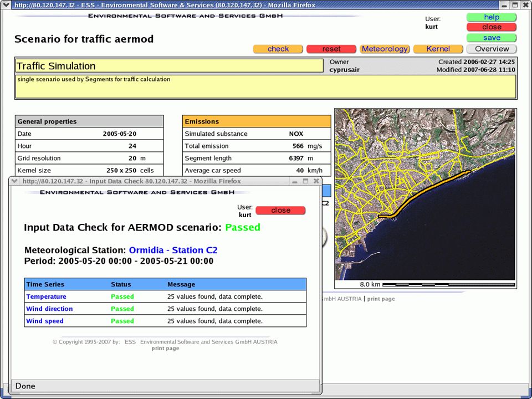532x399 pixels.
Task: Open the Kernel settings button
Action: click(438, 49)
